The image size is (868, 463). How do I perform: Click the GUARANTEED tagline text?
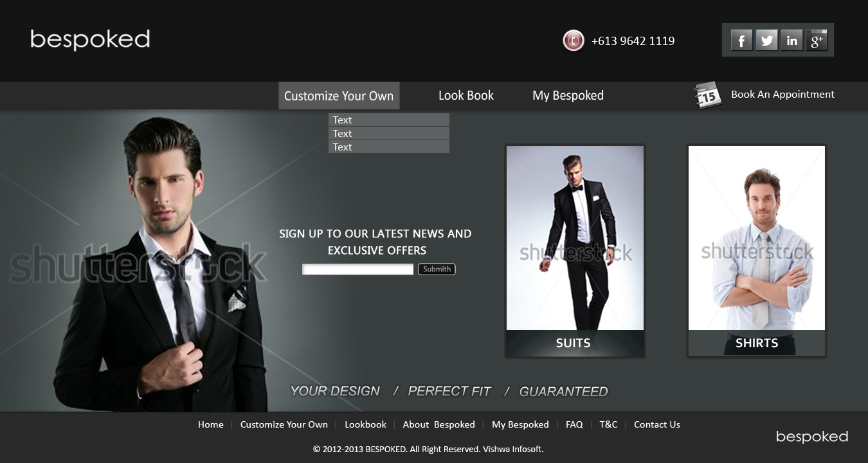pos(563,391)
